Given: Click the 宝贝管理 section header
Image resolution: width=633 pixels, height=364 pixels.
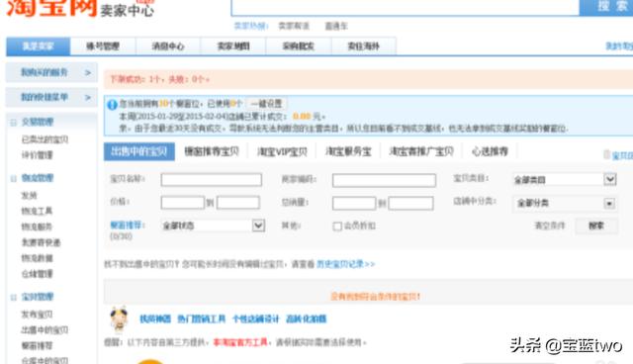Looking at the screenshot, I should 38,297.
